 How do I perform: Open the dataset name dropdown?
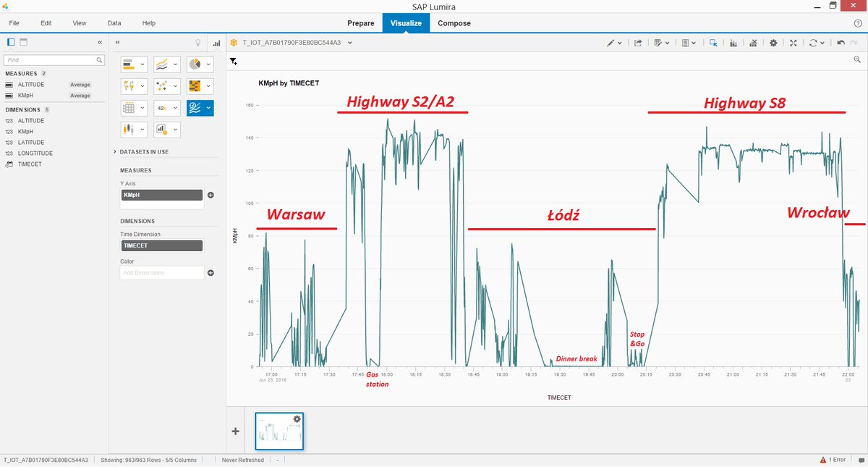(349, 43)
